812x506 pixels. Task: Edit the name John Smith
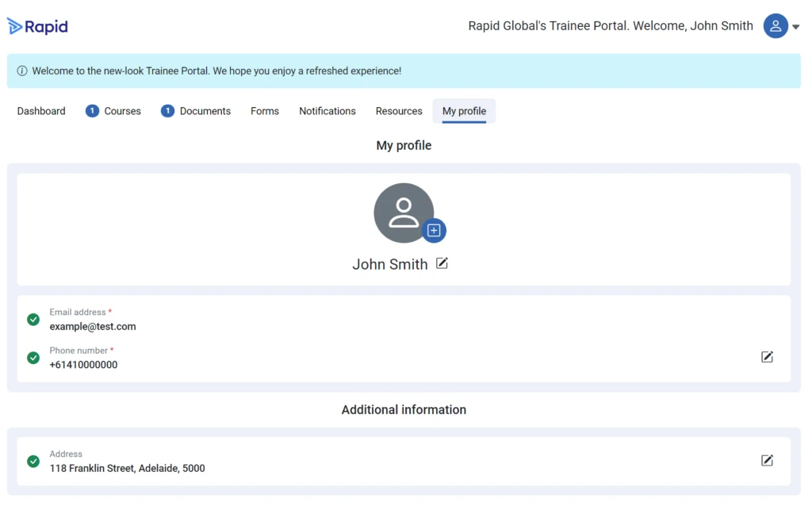tap(442, 263)
